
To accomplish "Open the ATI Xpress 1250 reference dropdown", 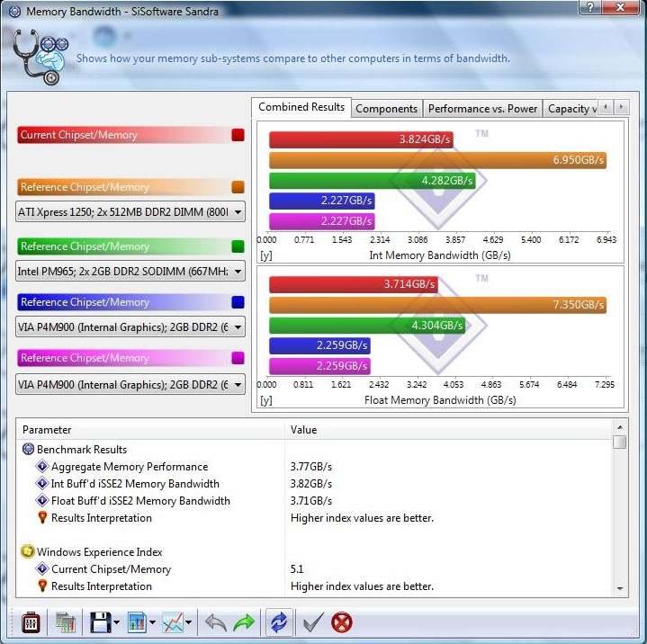I will [x=237, y=212].
